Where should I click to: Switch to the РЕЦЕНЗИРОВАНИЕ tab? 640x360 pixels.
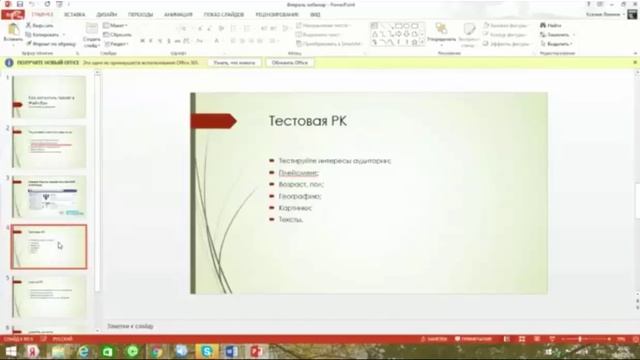277,15
